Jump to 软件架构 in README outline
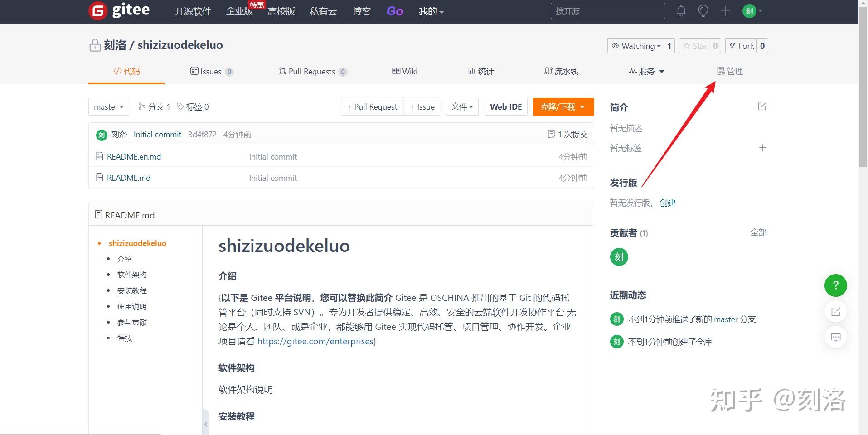The height and width of the screenshot is (435, 868). 132,275
